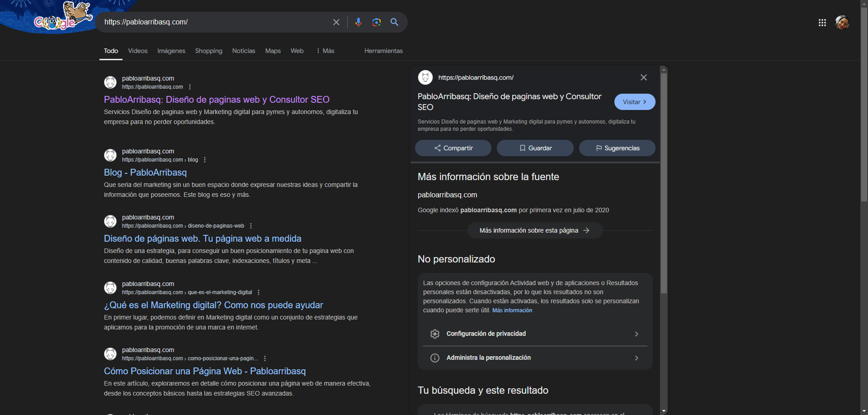
Task: Open Blog - PabloArribasq result
Action: pyautogui.click(x=145, y=172)
